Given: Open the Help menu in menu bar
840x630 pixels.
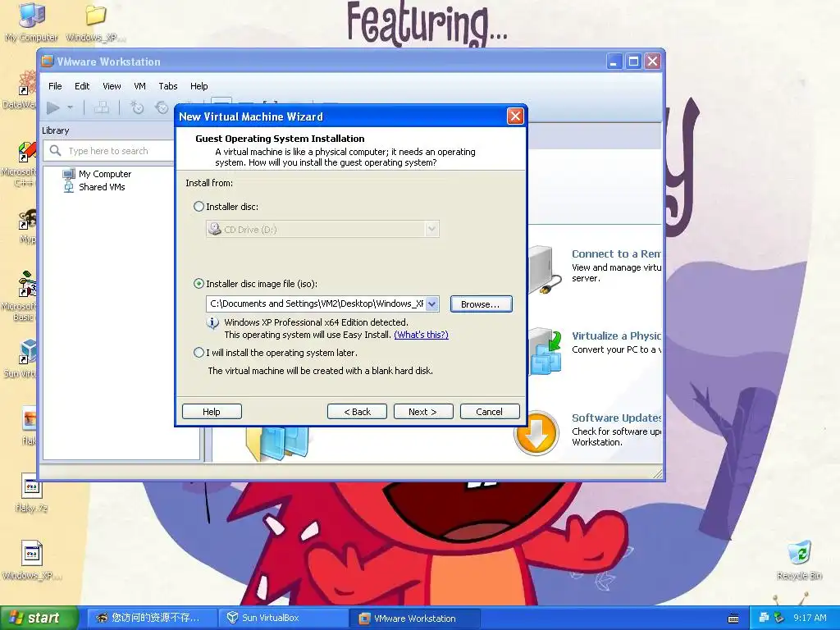Looking at the screenshot, I should (199, 86).
